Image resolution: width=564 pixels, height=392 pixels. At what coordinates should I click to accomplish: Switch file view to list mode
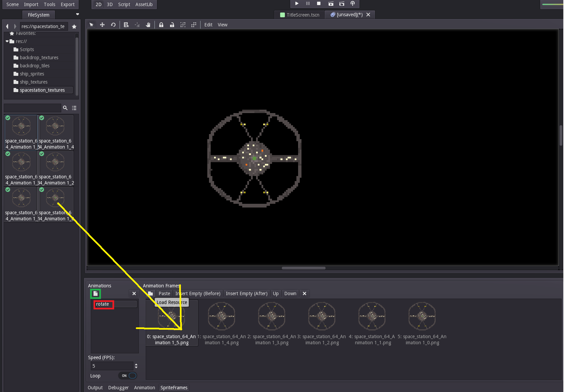point(74,108)
